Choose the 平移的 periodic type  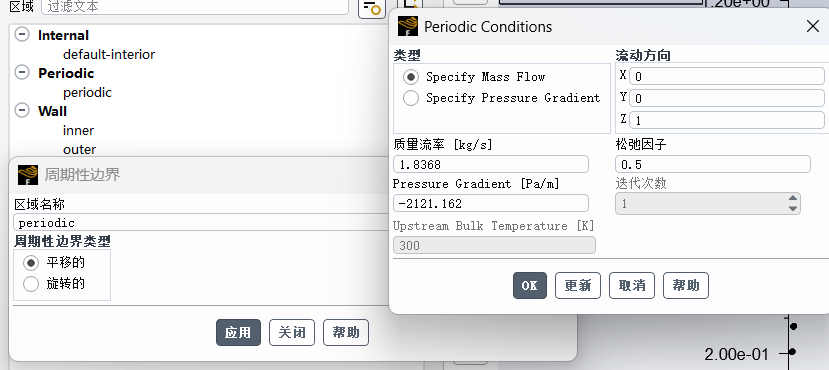(31, 263)
